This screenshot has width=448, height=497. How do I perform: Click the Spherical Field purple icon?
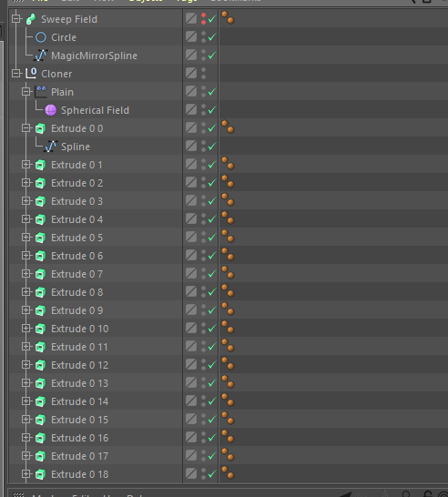(51, 110)
